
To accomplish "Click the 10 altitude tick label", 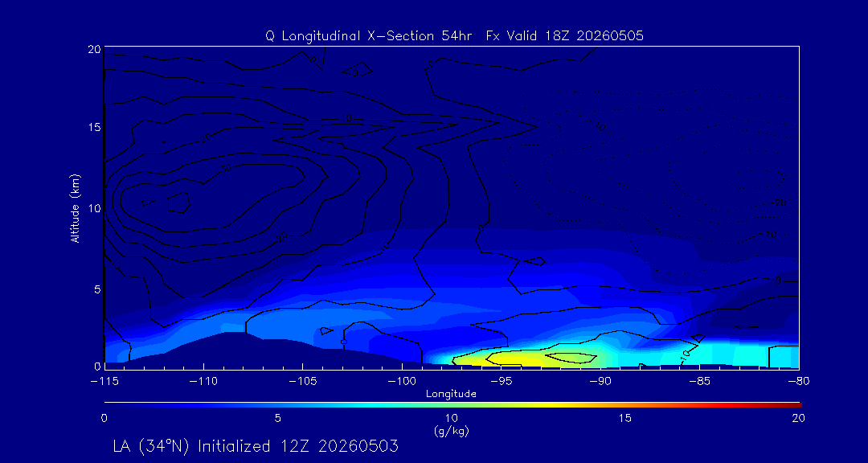I will click(94, 208).
